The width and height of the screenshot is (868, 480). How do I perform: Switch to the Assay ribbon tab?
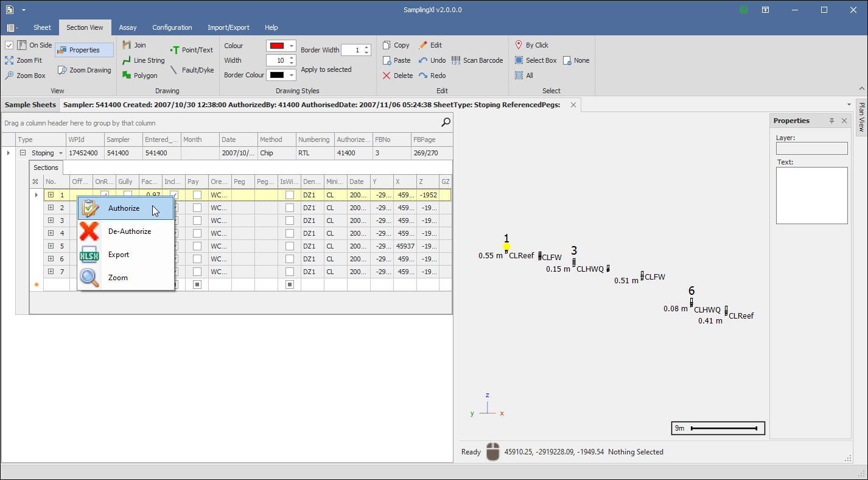point(127,27)
